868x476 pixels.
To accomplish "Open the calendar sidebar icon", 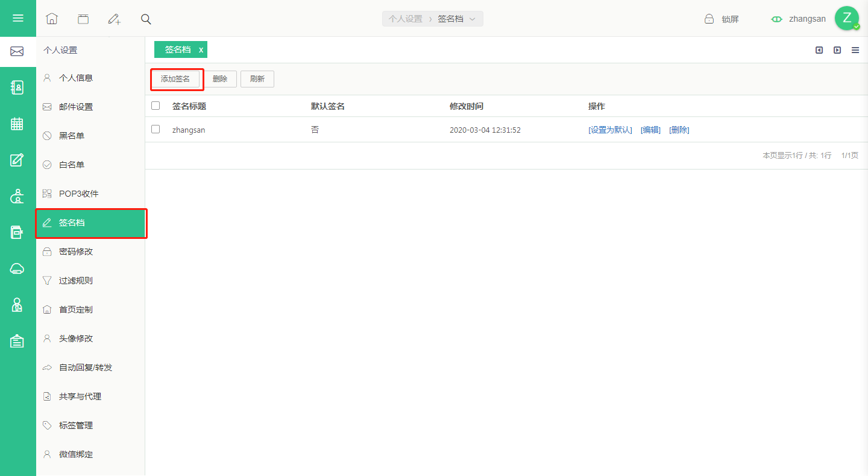I will (x=17, y=124).
